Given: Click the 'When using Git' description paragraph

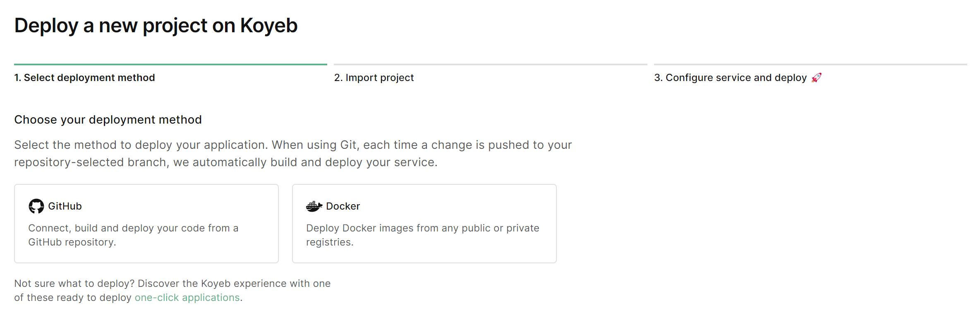Looking at the screenshot, I should tap(293, 154).
